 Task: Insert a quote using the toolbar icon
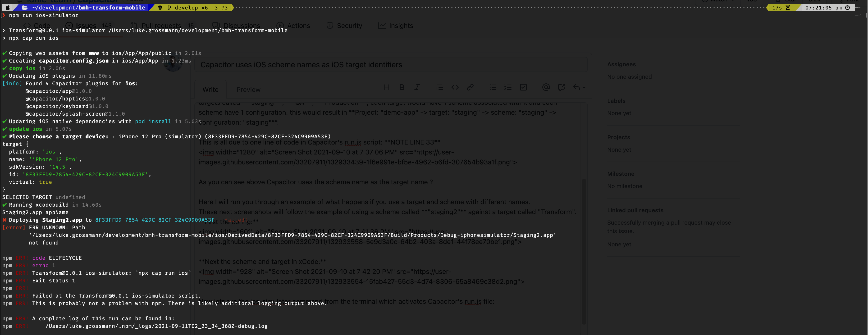point(439,87)
